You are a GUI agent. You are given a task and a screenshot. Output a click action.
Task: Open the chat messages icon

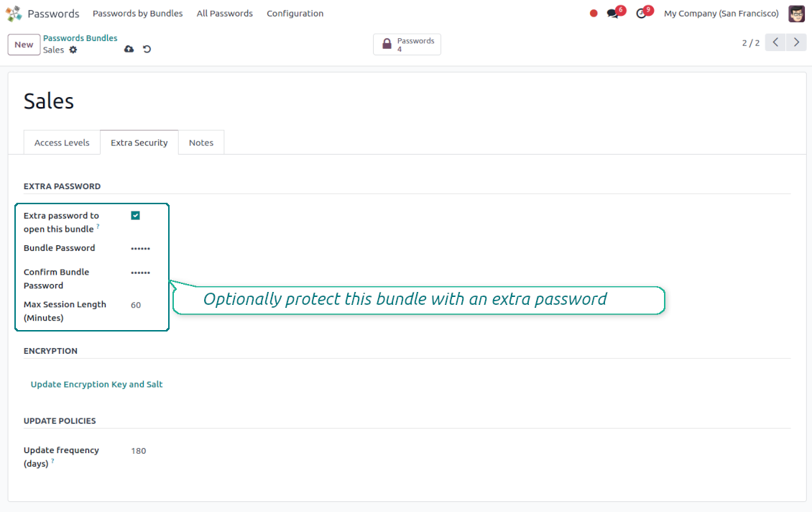613,14
